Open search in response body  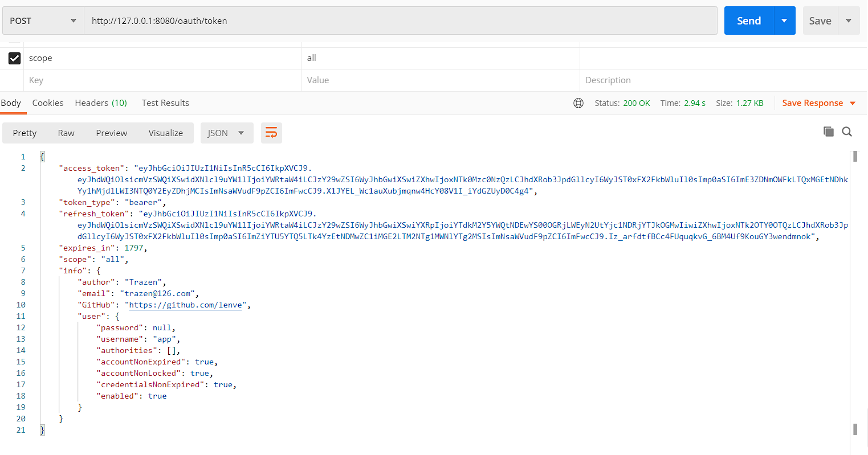point(847,132)
